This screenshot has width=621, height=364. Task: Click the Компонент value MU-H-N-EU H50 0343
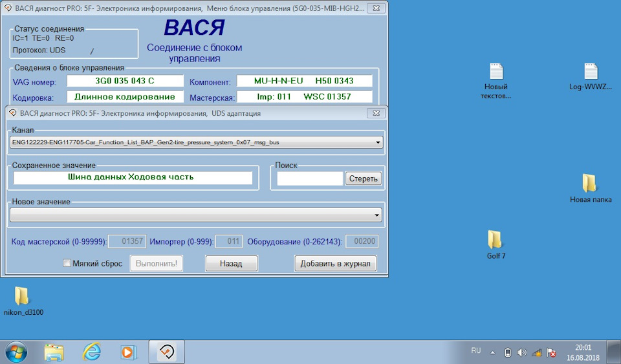click(x=304, y=81)
